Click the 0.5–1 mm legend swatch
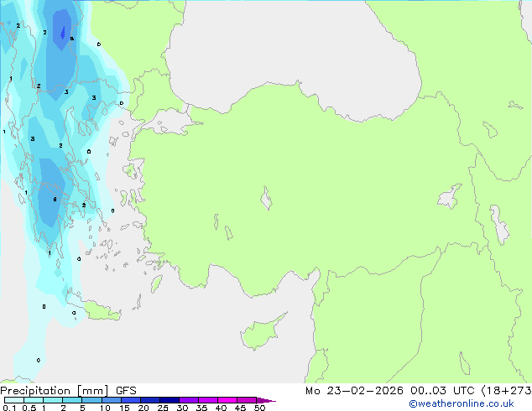 (x=34, y=400)
